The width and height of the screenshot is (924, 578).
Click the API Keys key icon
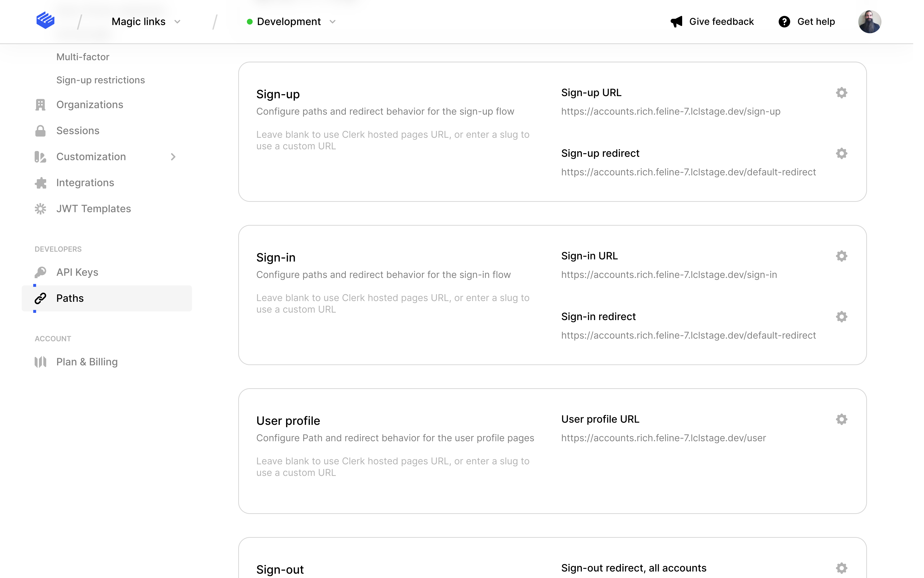[x=40, y=272]
